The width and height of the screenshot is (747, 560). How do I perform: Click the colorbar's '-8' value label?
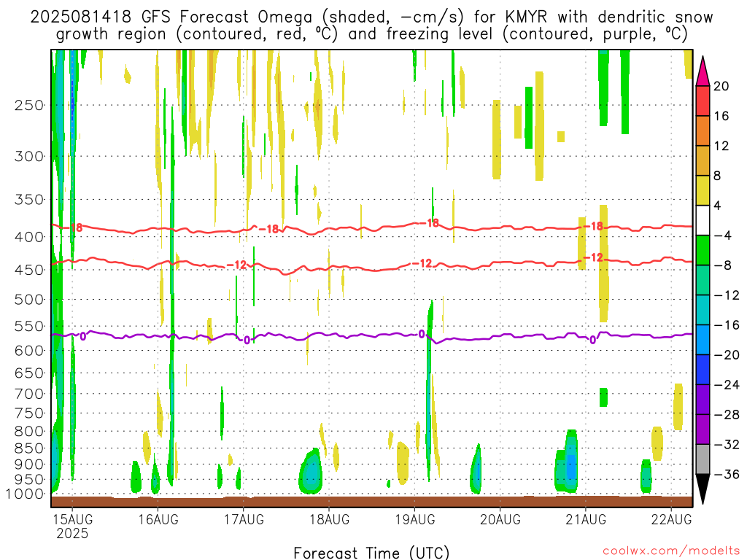click(x=723, y=265)
